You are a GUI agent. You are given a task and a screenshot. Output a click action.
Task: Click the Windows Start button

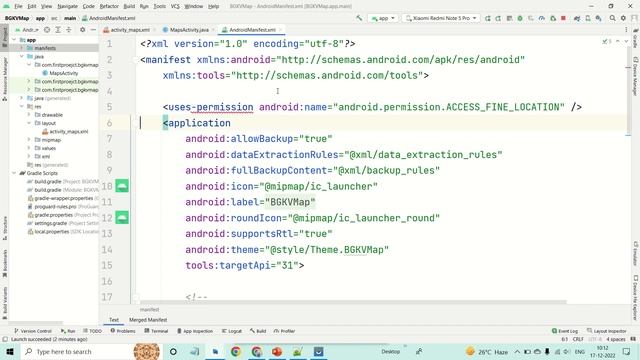tap(10, 351)
